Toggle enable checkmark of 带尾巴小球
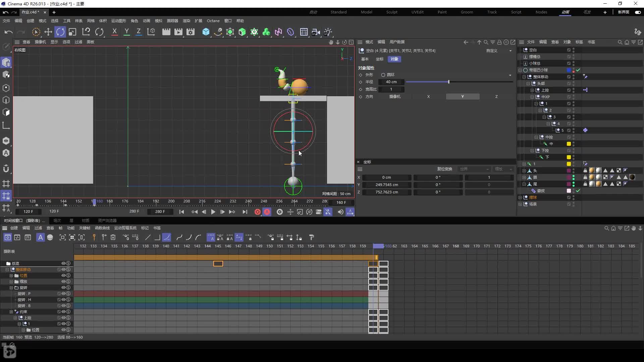 (578, 70)
